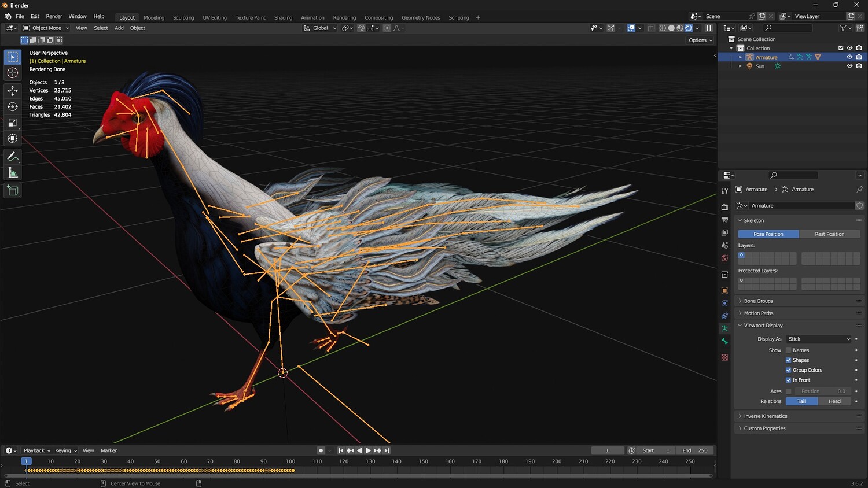Uncheck the In Front option

(x=788, y=380)
